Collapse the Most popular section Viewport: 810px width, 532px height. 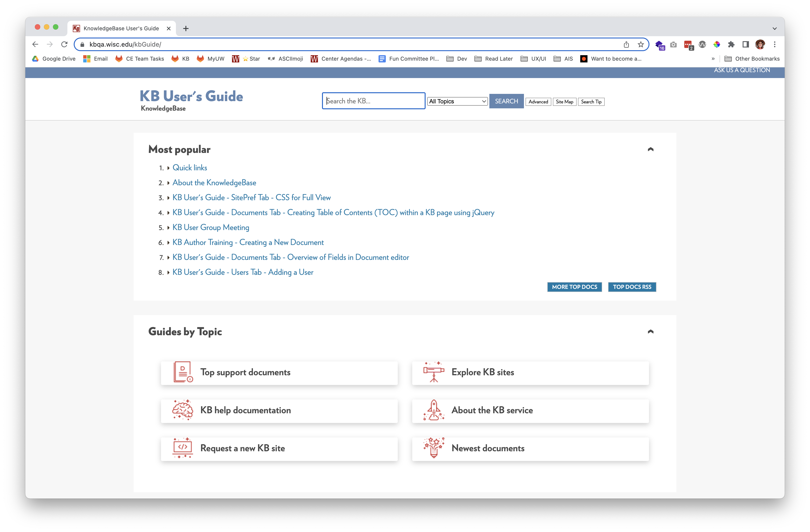point(650,150)
